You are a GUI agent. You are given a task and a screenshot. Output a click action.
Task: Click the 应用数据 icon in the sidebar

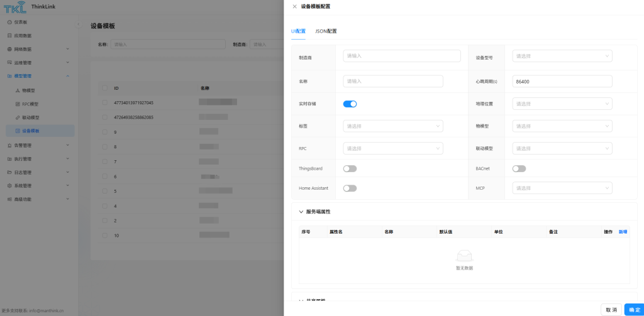coord(9,35)
